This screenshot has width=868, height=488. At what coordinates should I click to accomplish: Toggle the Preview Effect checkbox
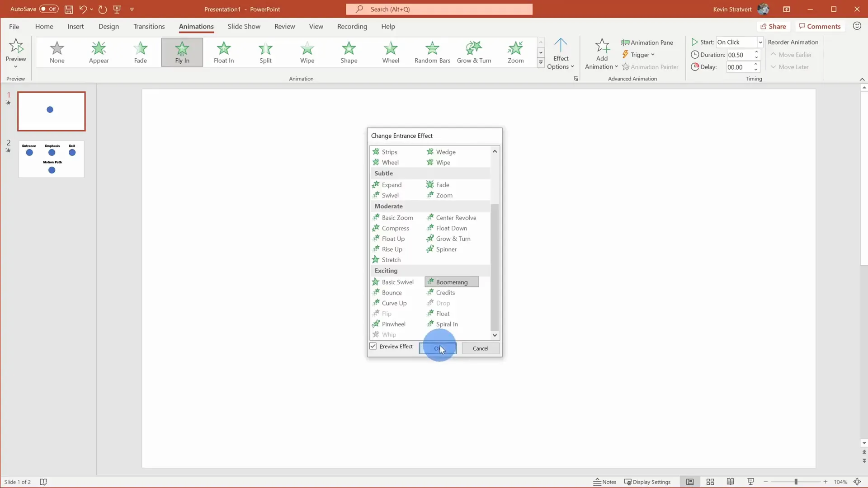click(x=373, y=346)
